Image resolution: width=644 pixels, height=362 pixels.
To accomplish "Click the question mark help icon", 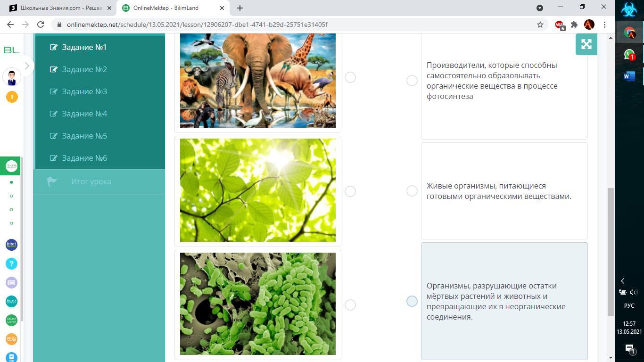I will click(x=11, y=263).
